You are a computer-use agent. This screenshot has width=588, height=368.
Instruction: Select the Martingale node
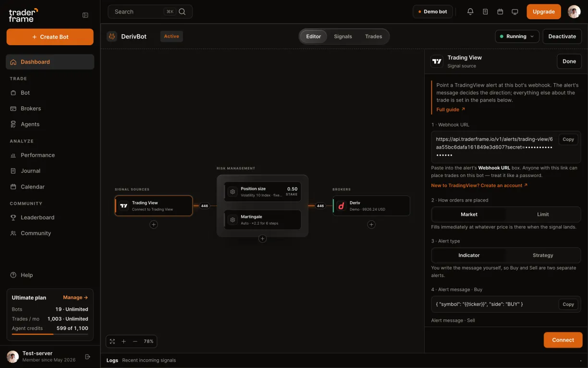[x=263, y=219]
